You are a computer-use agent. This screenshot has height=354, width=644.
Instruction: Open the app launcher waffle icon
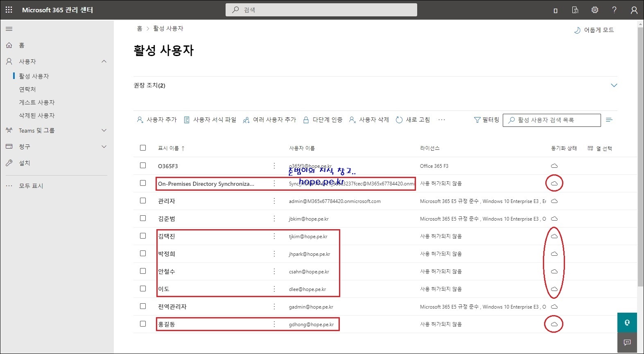point(9,10)
